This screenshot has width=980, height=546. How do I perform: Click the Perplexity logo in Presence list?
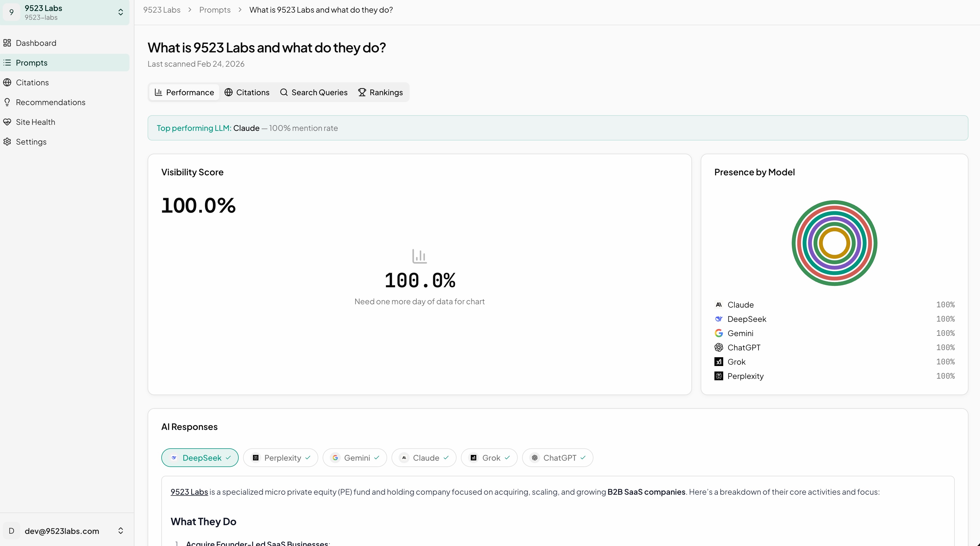tap(719, 376)
